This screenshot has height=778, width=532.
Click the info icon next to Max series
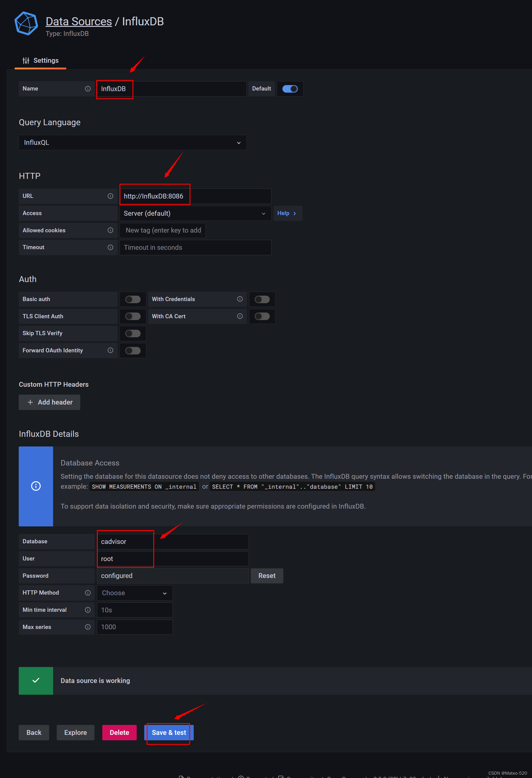(88, 627)
